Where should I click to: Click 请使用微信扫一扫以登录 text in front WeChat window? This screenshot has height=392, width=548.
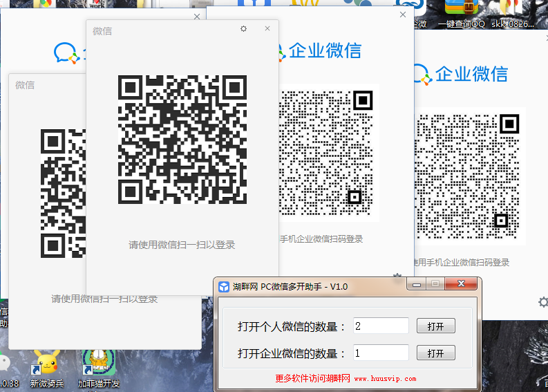[x=182, y=245]
